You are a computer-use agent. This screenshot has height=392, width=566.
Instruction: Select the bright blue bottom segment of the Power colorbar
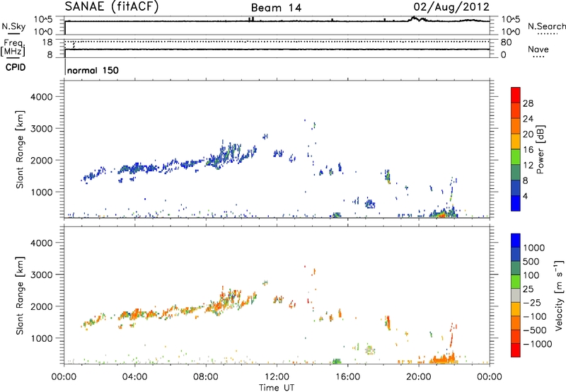516,203
